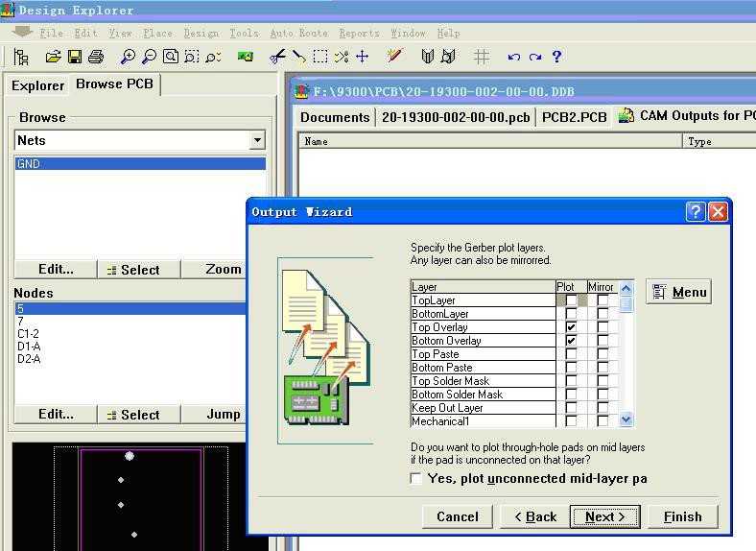Open the Reports menu
Viewport: 756px width, 551px height.
coord(359,33)
